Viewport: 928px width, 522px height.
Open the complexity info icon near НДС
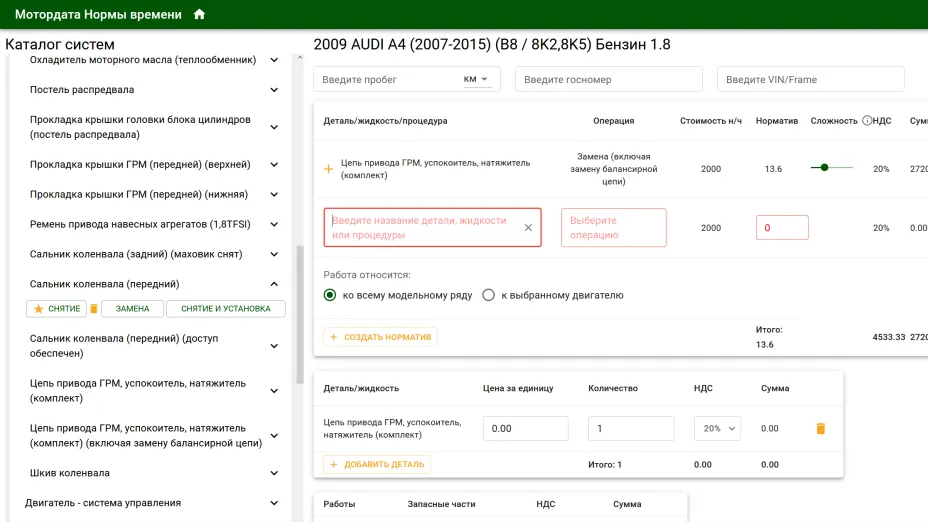867,121
